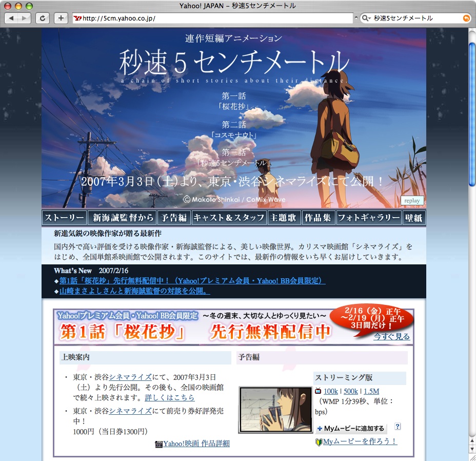Open the 作品集 navigation tab
This screenshot has width=476, height=461.
(x=318, y=218)
